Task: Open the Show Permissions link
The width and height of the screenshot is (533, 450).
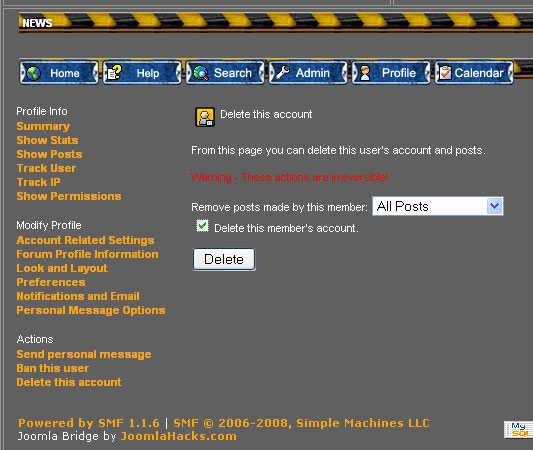Action: coord(69,196)
